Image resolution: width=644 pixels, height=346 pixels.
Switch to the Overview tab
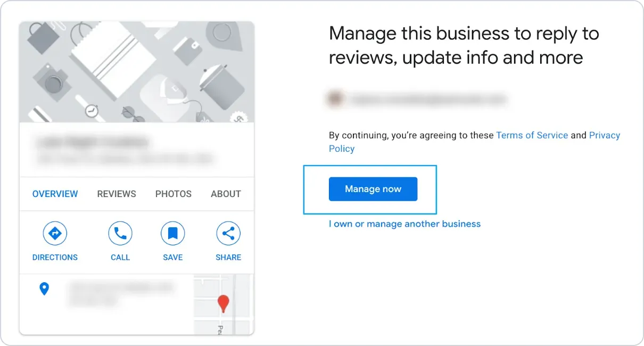(x=55, y=194)
